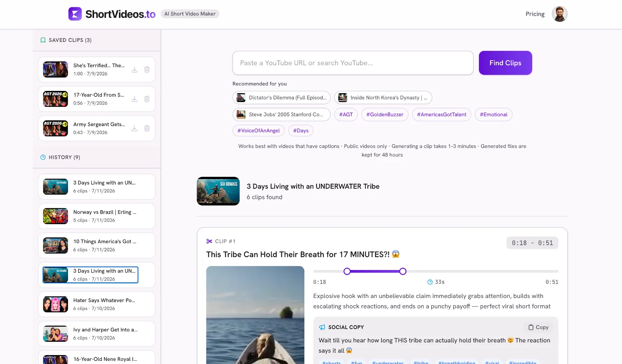The width and height of the screenshot is (622, 364).
Task: Select the #Days hashtag chip
Action: point(301,131)
